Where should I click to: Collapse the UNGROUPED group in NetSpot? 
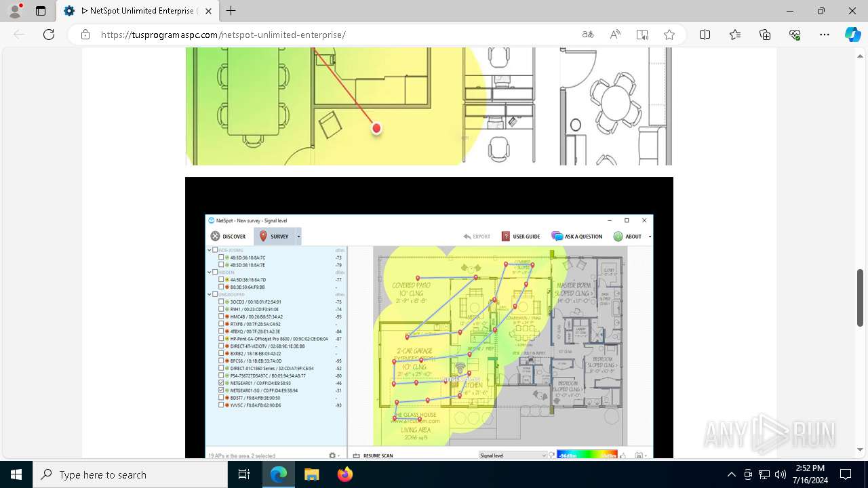point(209,294)
